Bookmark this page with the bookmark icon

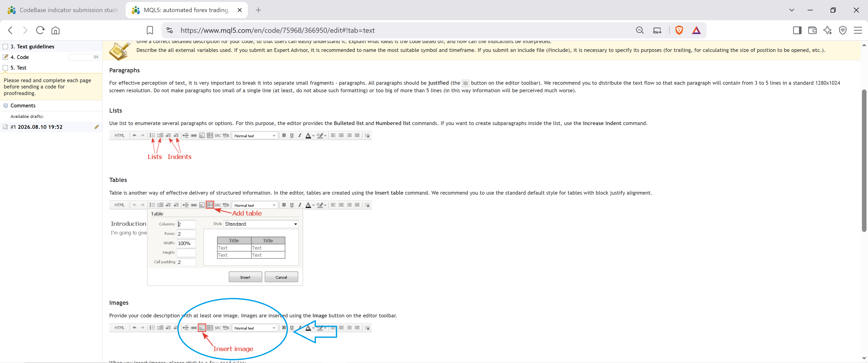point(150,30)
